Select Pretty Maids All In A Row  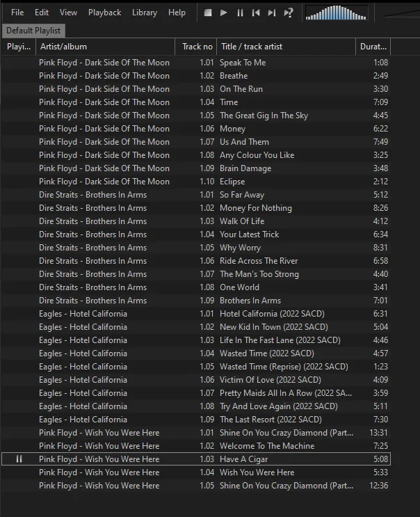[x=196, y=393]
